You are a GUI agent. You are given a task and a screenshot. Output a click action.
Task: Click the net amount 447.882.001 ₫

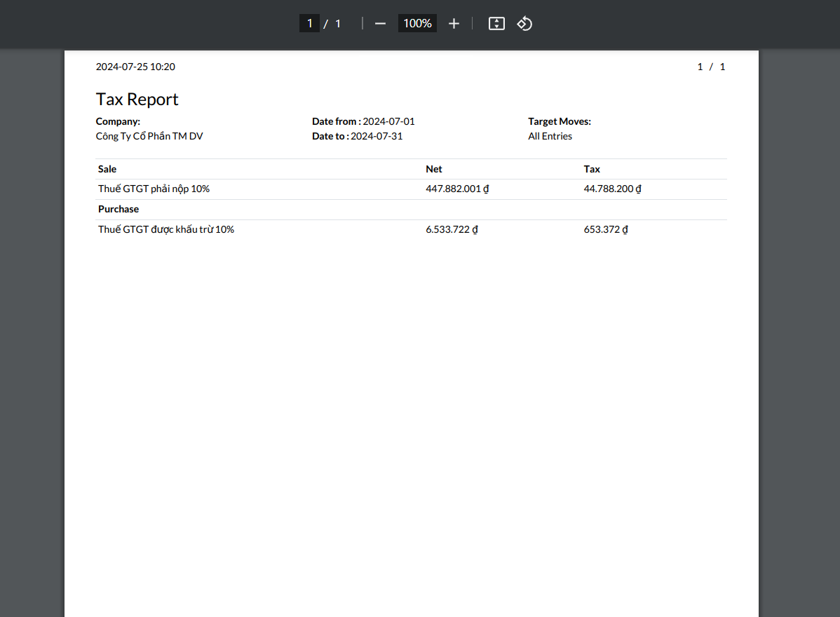(x=457, y=189)
